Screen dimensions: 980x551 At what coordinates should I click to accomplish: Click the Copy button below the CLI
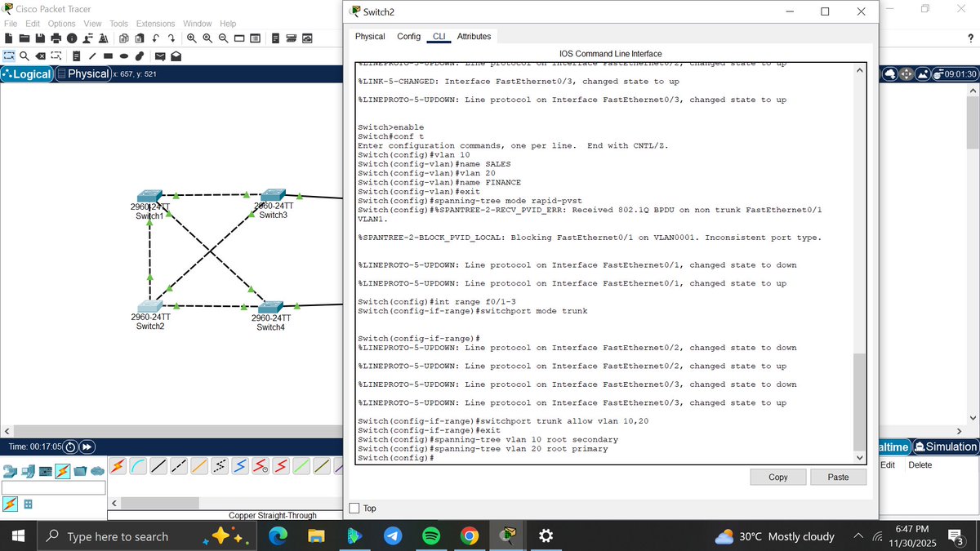click(778, 477)
